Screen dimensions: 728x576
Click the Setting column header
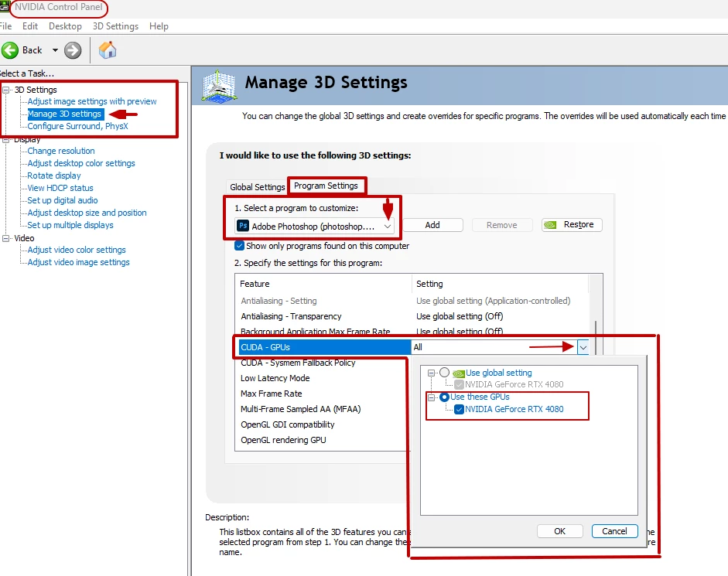[500, 284]
